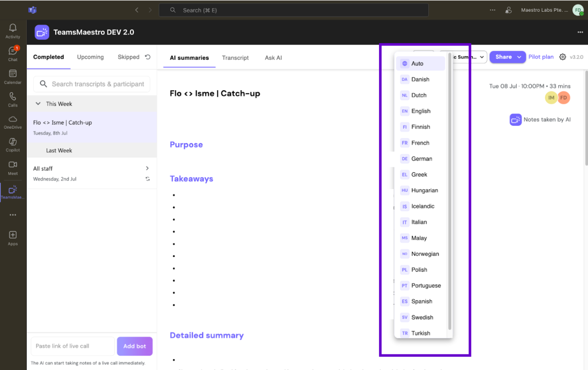Open Flo <> Isme Catch-up meeting
This screenshot has width=588, height=370.
(92, 127)
